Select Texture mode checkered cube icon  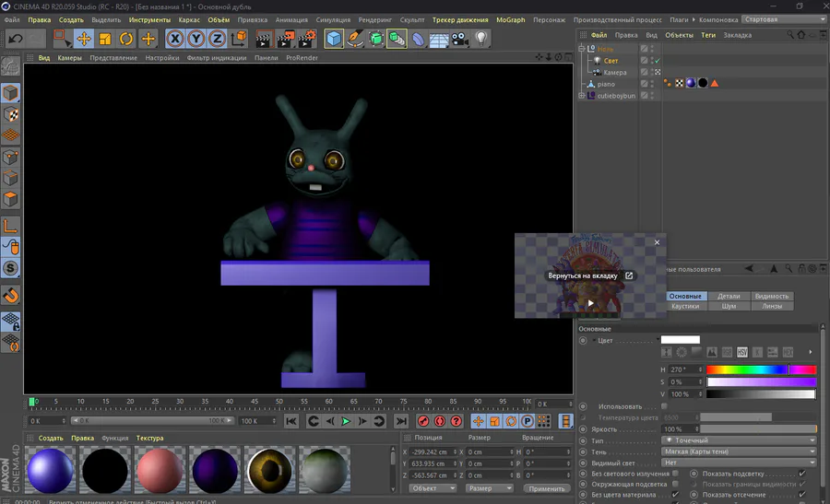(10, 114)
